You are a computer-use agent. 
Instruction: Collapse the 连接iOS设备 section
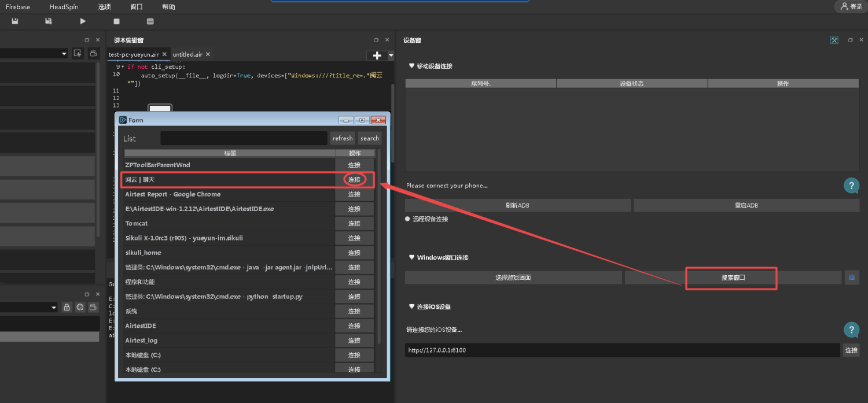411,306
